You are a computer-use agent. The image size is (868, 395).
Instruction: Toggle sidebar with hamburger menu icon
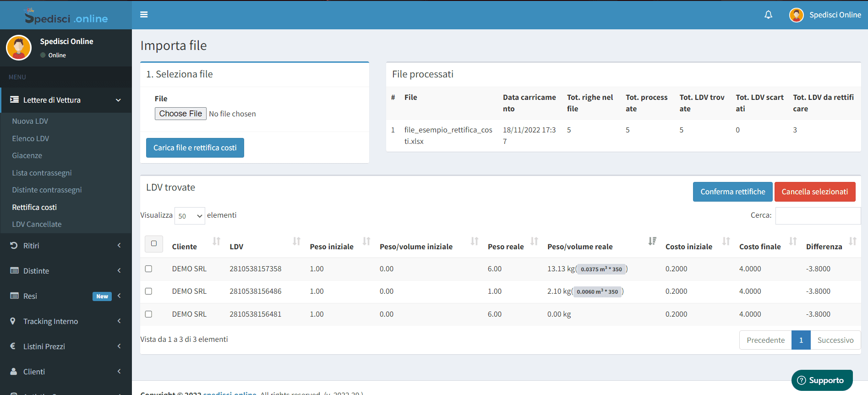(x=144, y=15)
